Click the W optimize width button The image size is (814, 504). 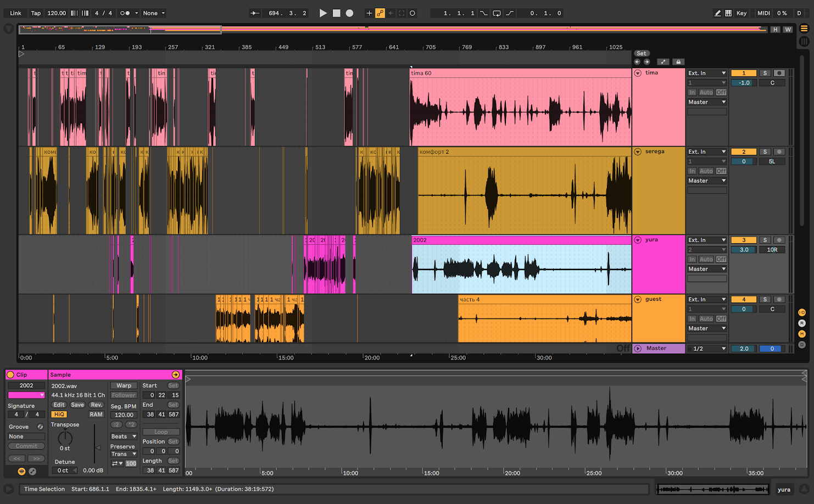coord(788,30)
